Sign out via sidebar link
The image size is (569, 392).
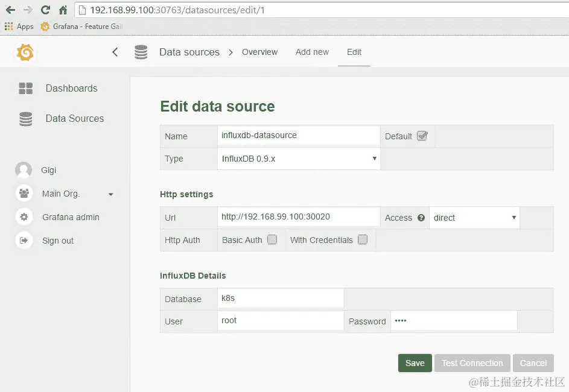(x=58, y=241)
